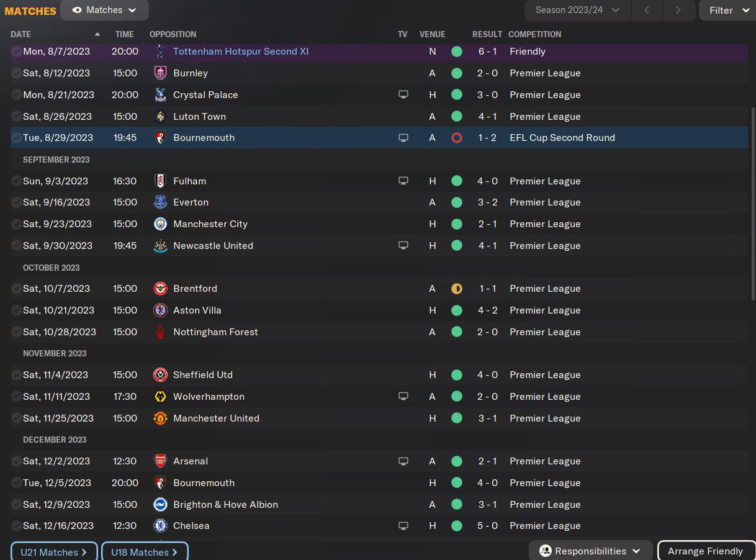Sort by the Competition column header
The width and height of the screenshot is (756, 560).
point(534,34)
